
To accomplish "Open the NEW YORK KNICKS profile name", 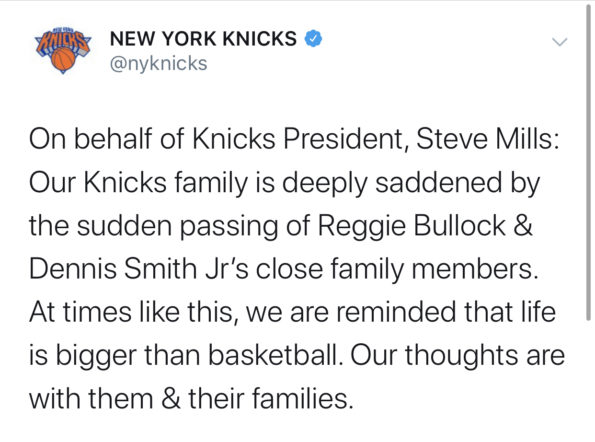I will (x=203, y=39).
